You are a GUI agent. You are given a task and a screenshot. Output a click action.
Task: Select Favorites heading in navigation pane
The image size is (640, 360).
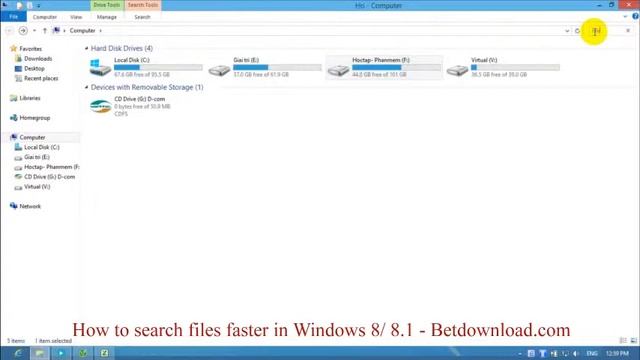pos(30,49)
